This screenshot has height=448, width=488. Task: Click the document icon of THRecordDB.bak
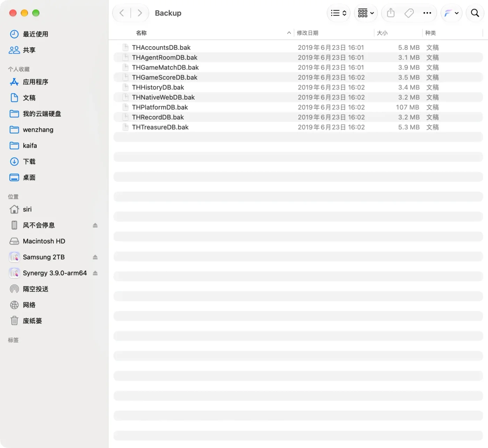click(x=125, y=117)
